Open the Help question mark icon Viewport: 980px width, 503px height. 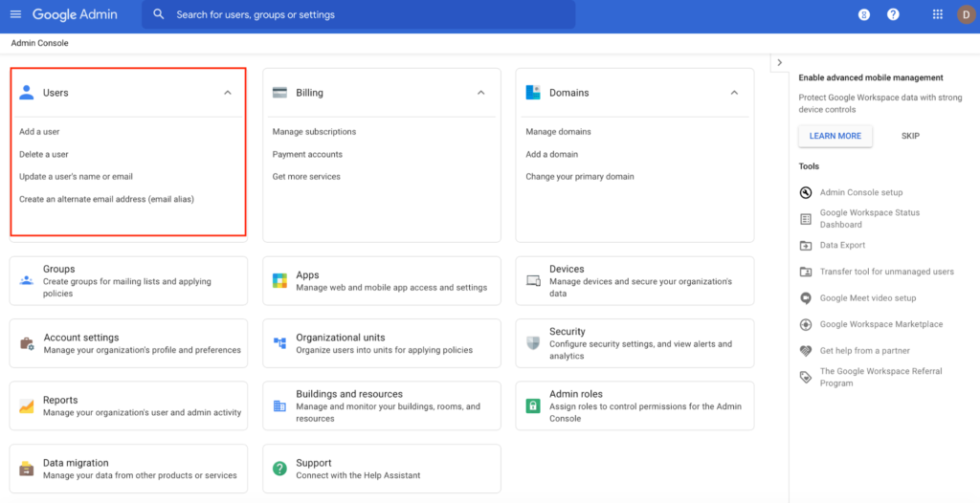(x=893, y=14)
